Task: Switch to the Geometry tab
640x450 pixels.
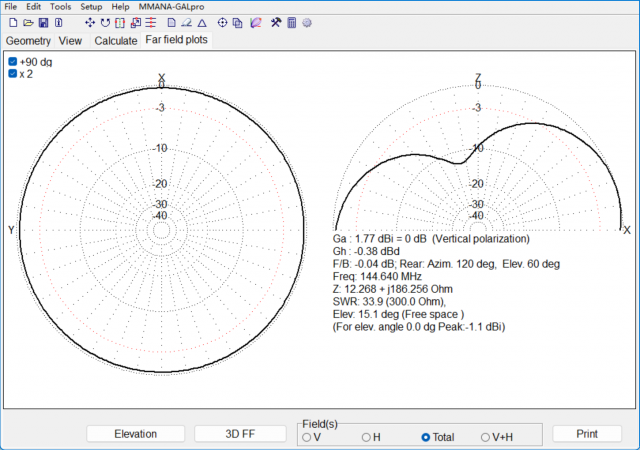Action: (28, 41)
